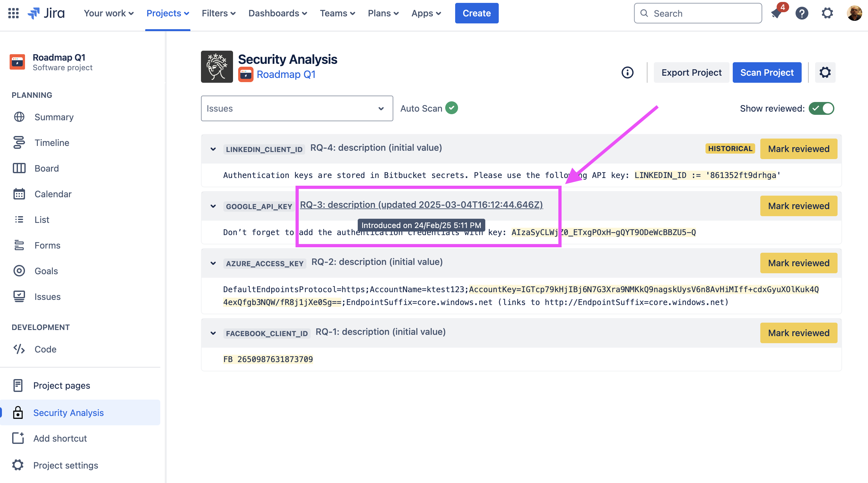Image resolution: width=868 pixels, height=483 pixels.
Task: Click the Roadmap Q1 sidebar project avatar
Action: click(17, 62)
